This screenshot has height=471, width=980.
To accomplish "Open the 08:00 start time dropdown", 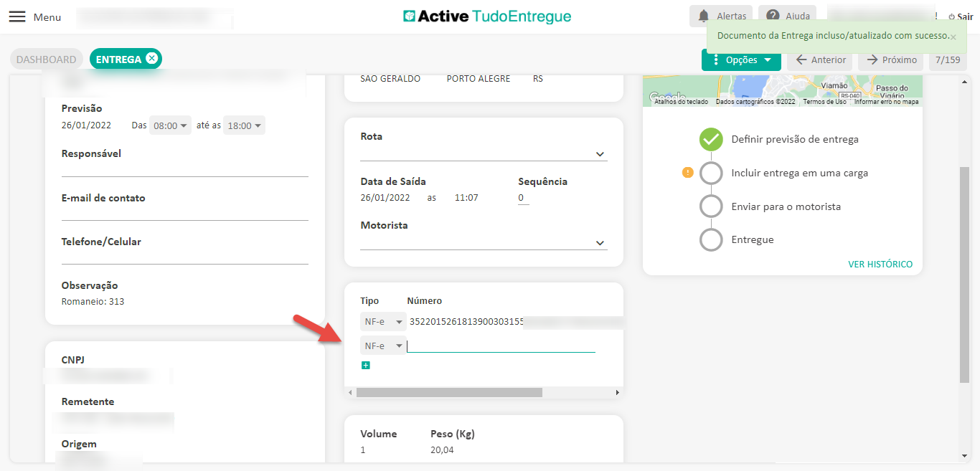I will 171,125.
